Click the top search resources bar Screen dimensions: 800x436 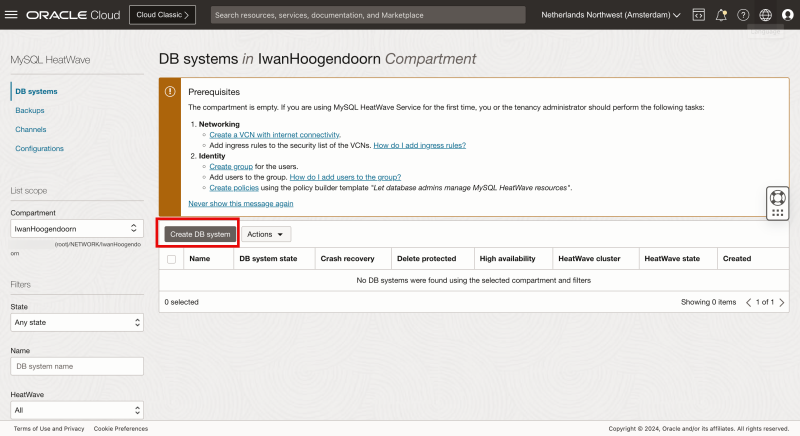(369, 15)
